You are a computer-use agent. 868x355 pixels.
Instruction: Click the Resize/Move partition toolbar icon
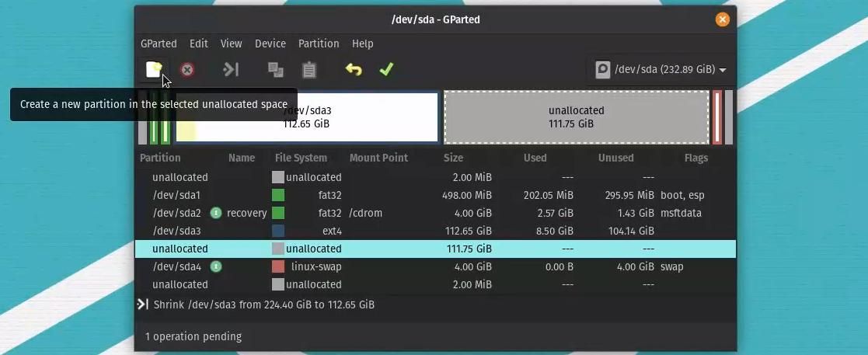230,70
